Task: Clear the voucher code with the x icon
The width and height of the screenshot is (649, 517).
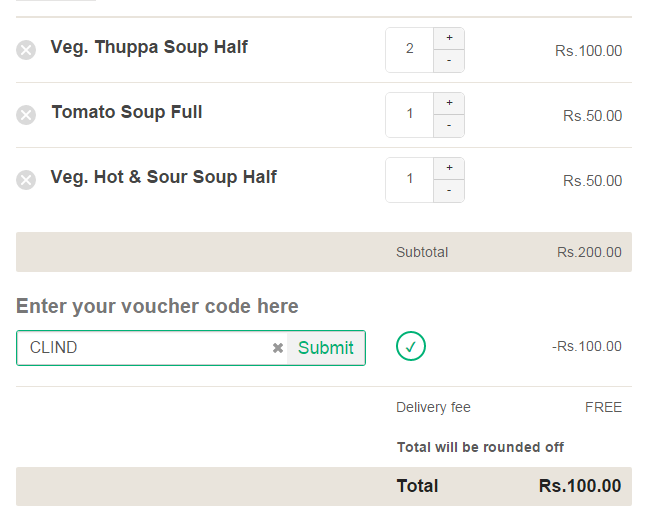Action: (x=278, y=348)
